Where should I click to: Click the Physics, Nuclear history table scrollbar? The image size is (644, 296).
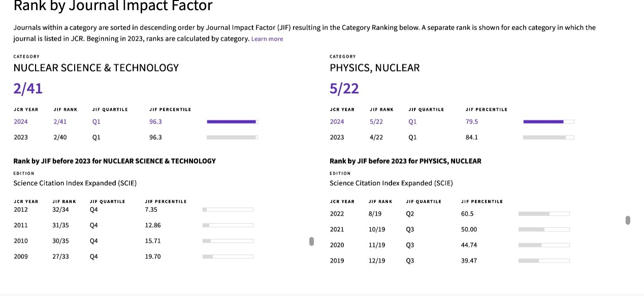click(x=628, y=220)
